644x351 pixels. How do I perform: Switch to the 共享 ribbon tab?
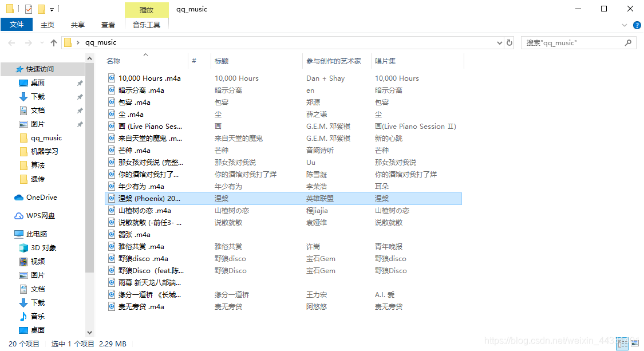[78, 25]
